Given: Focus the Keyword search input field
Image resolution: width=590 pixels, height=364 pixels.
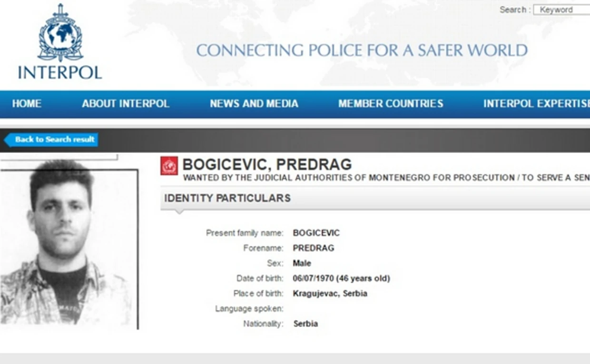Looking at the screenshot, I should pos(562,10).
